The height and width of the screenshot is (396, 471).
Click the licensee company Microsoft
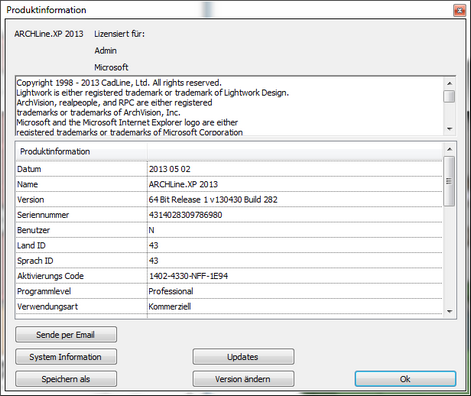111,67
